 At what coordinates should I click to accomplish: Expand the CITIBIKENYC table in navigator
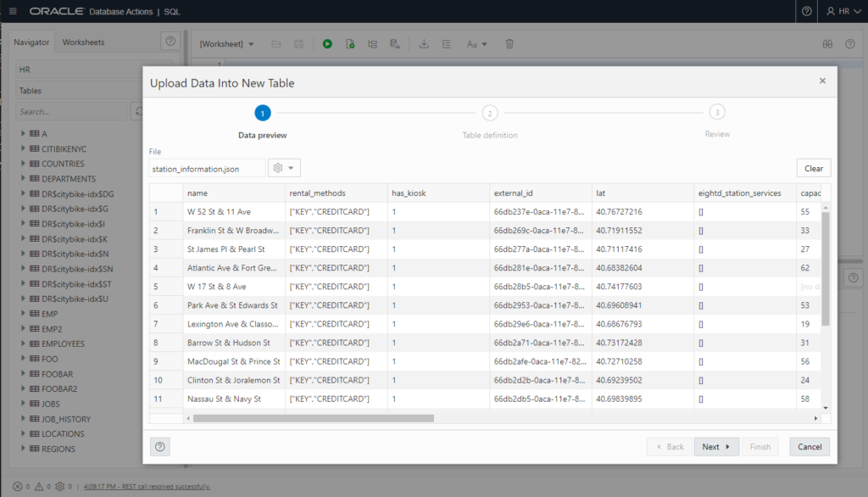(x=24, y=148)
